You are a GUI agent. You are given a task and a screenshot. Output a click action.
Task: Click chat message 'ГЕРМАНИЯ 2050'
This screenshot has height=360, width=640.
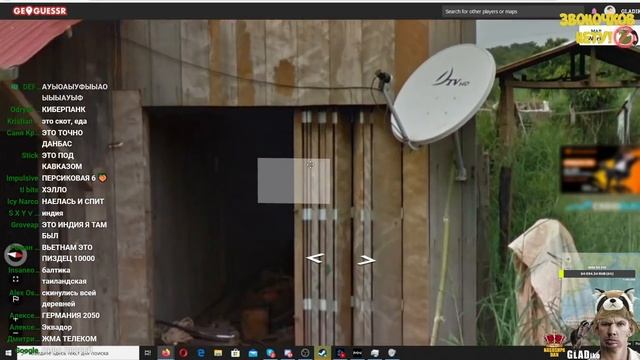[71, 316]
